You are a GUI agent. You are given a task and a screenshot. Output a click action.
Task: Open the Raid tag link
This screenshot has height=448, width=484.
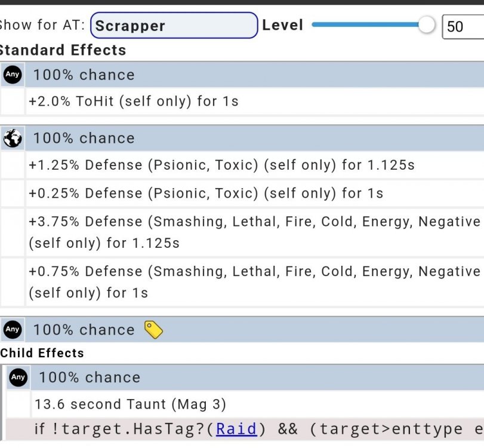[x=236, y=429]
